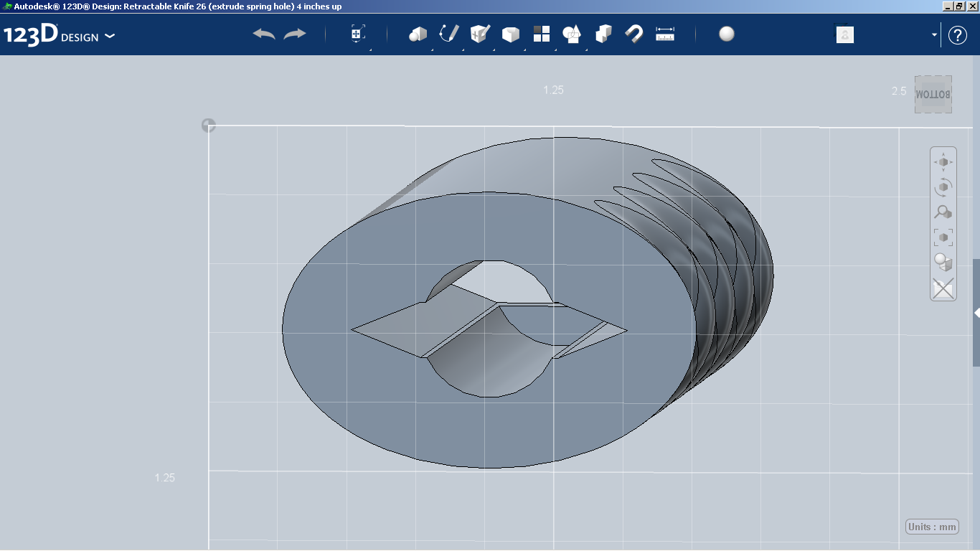Activate the Orbit navigation control
The width and height of the screenshot is (980, 551).
943,187
